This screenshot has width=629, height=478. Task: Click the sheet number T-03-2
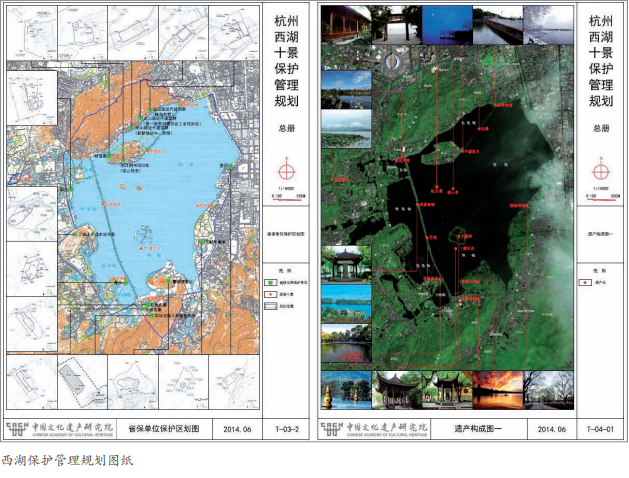tap(287, 429)
